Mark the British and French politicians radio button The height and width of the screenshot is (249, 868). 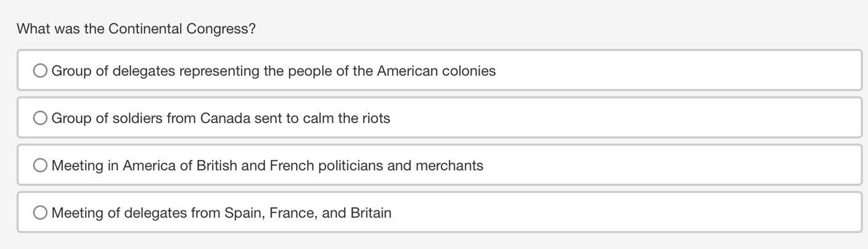[40, 165]
